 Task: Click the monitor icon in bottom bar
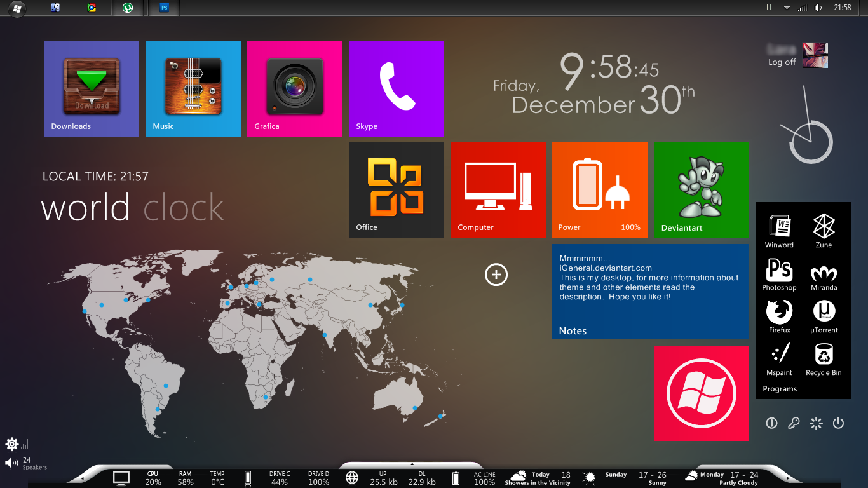[121, 478]
